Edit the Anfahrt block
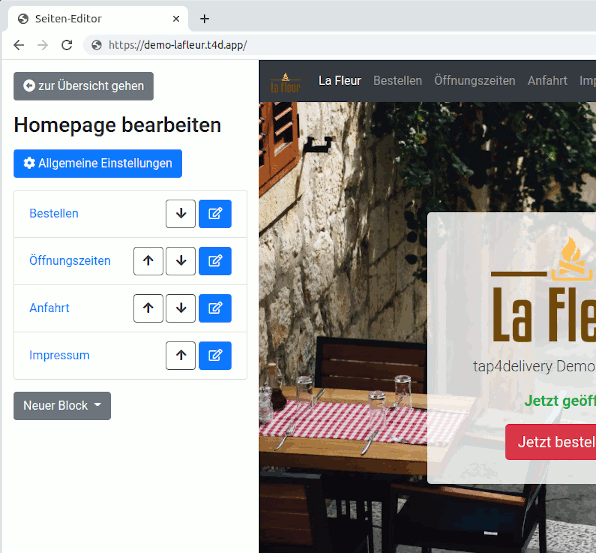Image resolution: width=596 pixels, height=553 pixels. (215, 308)
